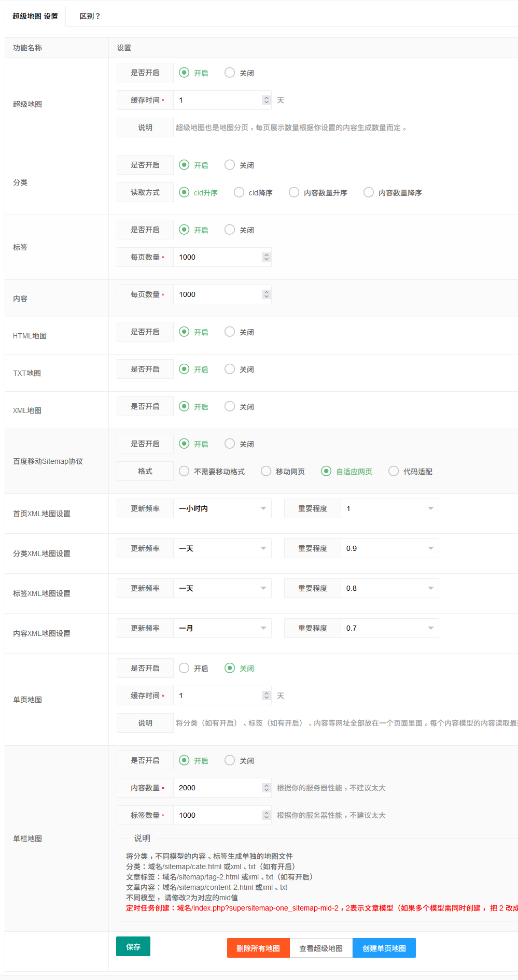Screen dimensions: 518x980
Task: Click the 单栏地图 内容数量 input field
Action: (x=217, y=788)
